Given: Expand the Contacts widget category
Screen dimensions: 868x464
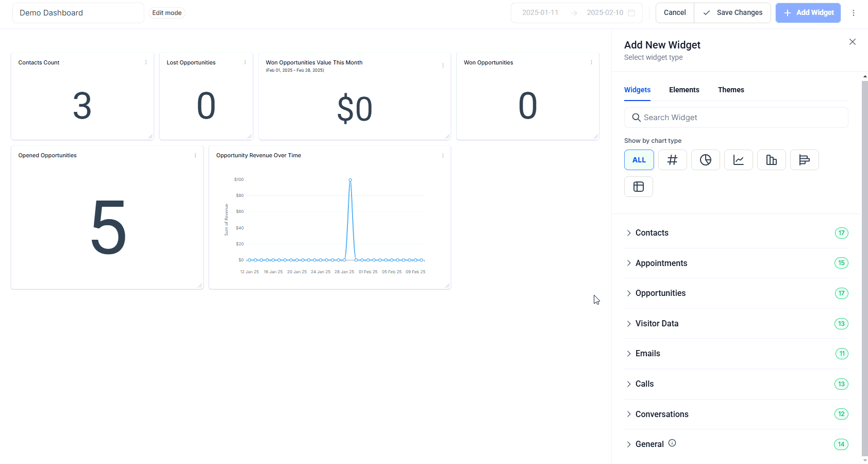Looking at the screenshot, I should 652,233.
